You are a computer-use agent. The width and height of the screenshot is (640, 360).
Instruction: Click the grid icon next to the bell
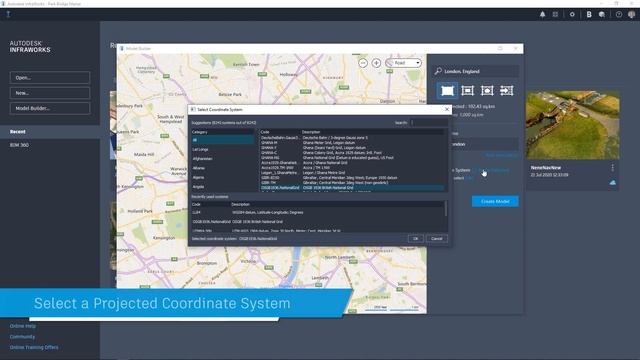tap(555, 14)
